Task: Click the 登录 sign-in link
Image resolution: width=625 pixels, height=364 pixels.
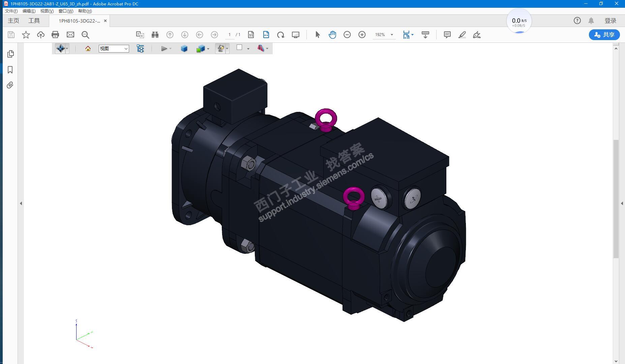Action: click(610, 21)
